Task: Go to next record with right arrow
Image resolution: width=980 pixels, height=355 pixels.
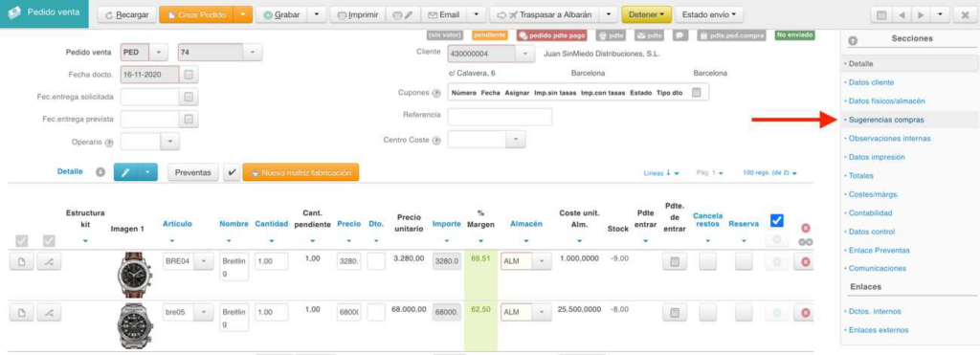Action: point(920,14)
